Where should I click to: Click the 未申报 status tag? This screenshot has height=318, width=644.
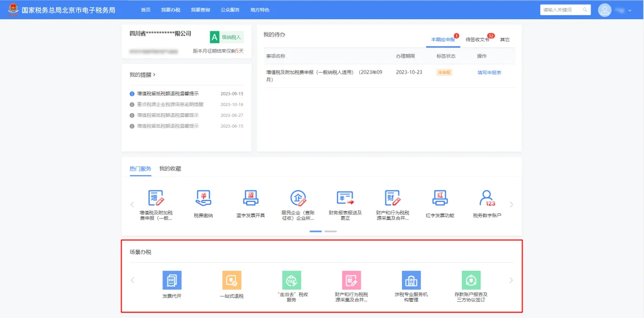click(445, 73)
